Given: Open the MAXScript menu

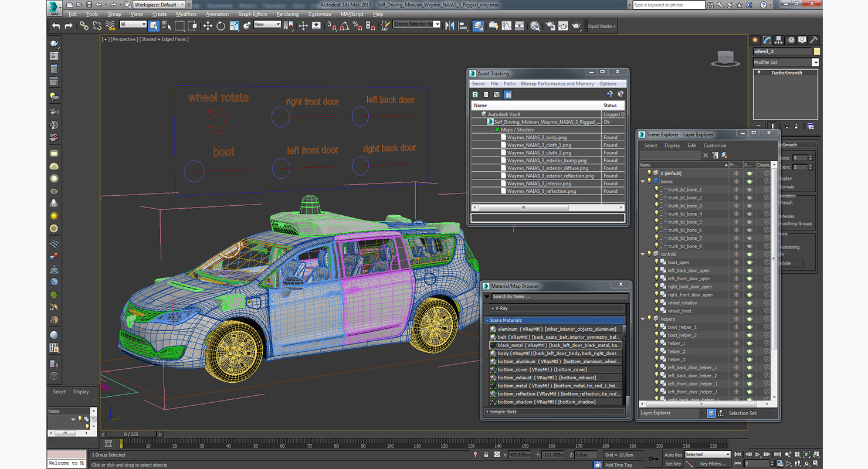Looking at the screenshot, I should point(352,14).
